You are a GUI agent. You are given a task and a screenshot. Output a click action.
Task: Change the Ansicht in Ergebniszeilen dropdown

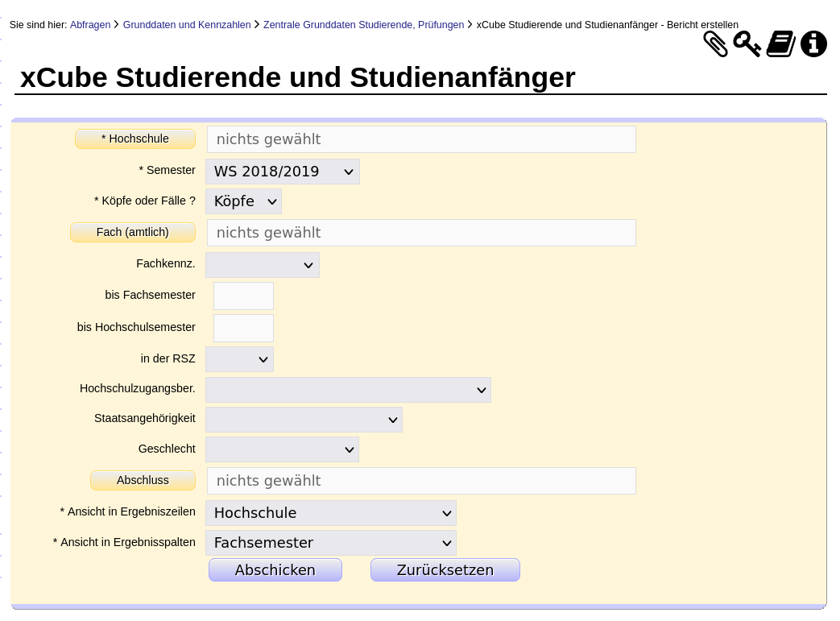click(x=330, y=513)
